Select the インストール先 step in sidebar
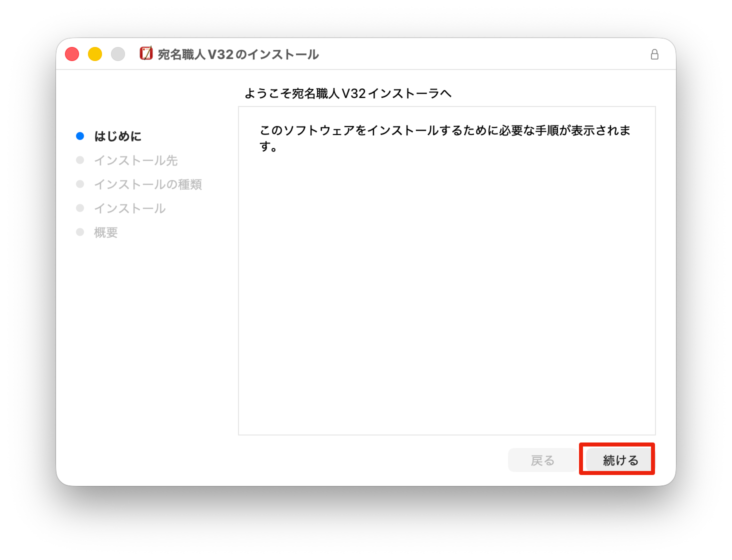 (136, 160)
